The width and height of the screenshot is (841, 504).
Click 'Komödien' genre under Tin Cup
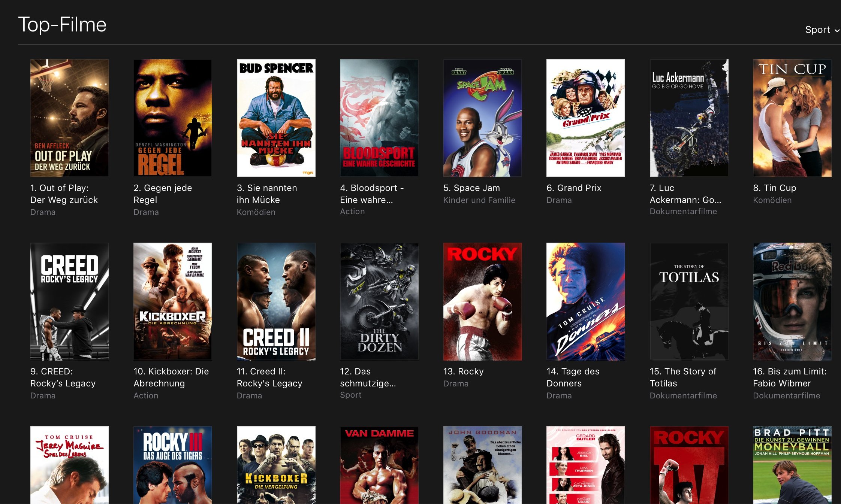pyautogui.click(x=772, y=200)
